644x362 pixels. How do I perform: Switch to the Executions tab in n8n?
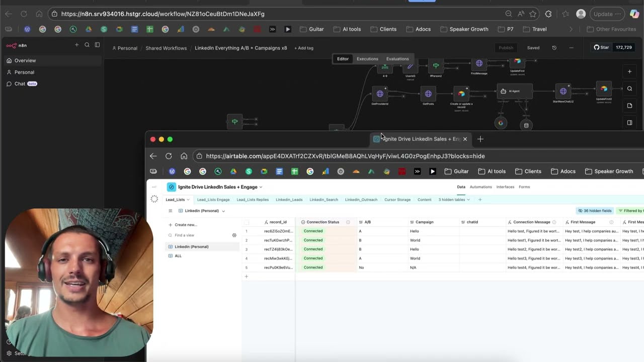point(367,59)
